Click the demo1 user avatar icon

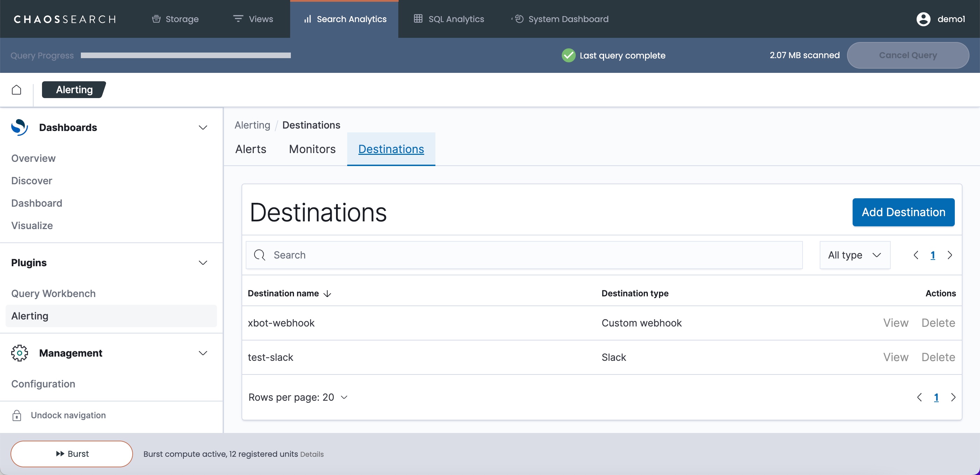[x=923, y=19]
